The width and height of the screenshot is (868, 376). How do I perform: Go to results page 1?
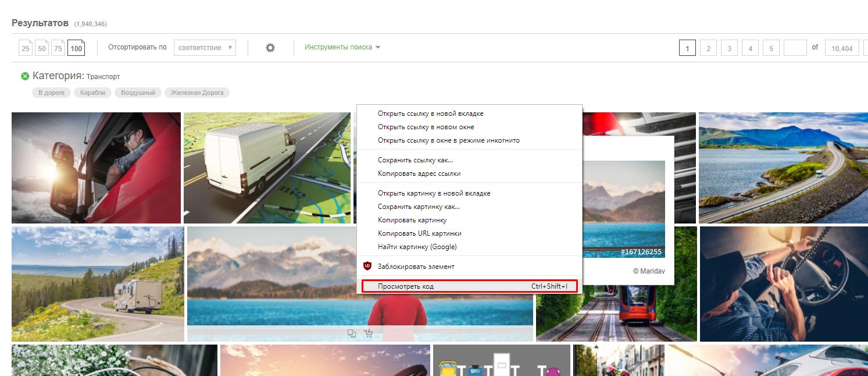[x=687, y=48]
